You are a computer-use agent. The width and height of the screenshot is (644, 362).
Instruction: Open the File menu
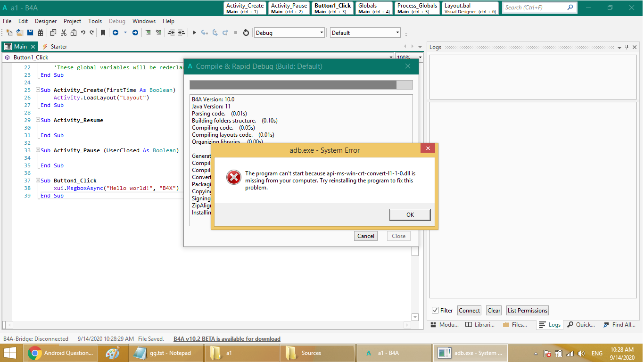point(7,21)
